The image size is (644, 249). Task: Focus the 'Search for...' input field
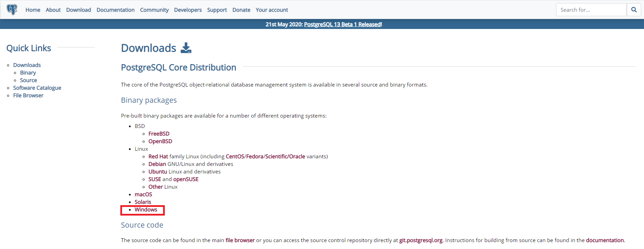[x=591, y=10]
